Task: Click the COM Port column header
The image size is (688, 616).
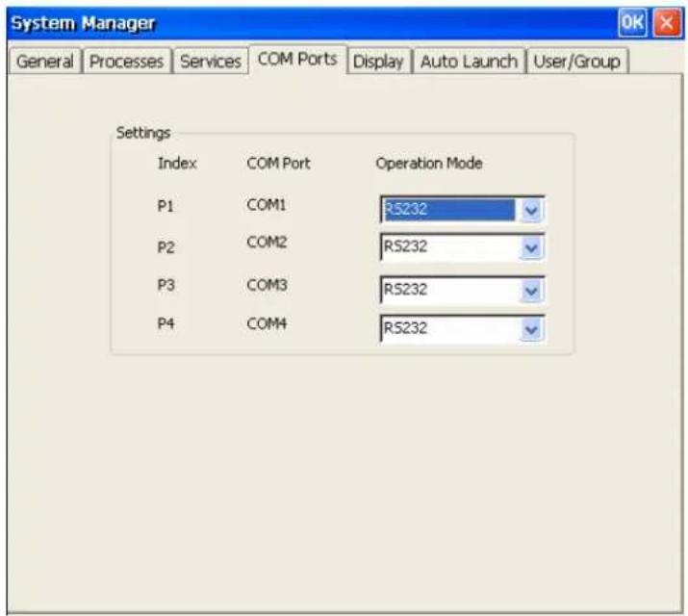Action: (278, 164)
